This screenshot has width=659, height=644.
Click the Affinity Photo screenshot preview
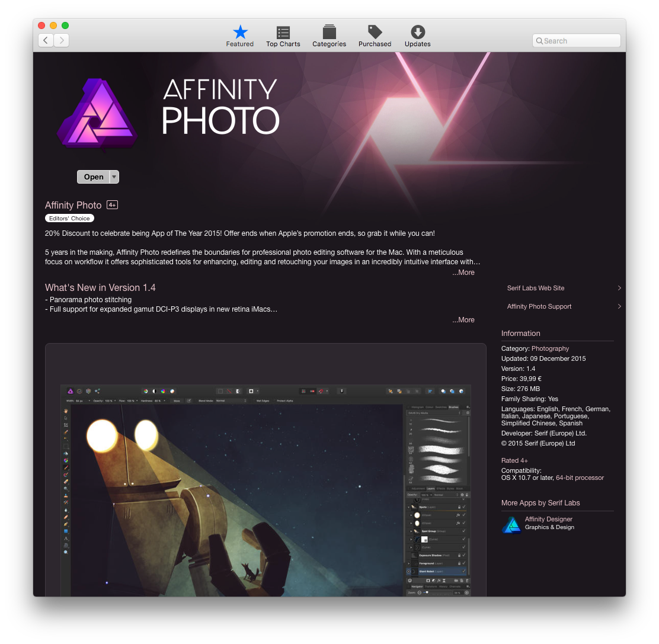265,490
